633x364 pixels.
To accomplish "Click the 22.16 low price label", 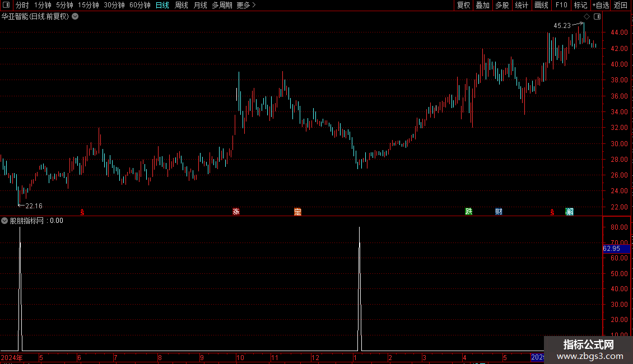I will (34, 206).
